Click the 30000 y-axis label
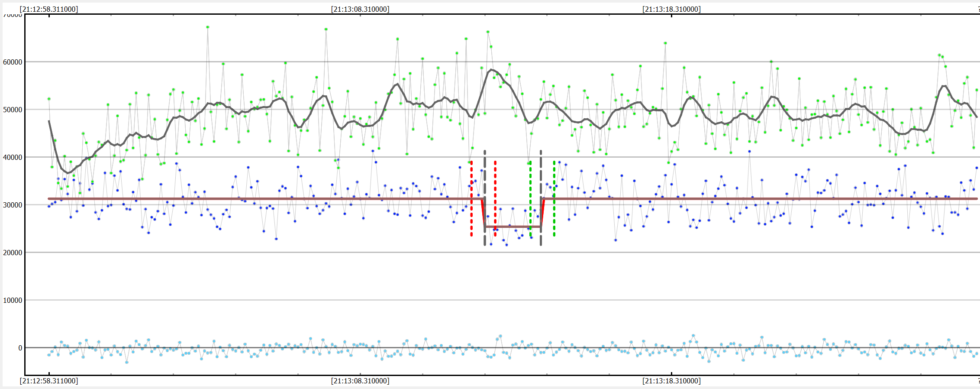The width and height of the screenshot is (980, 389). point(13,205)
